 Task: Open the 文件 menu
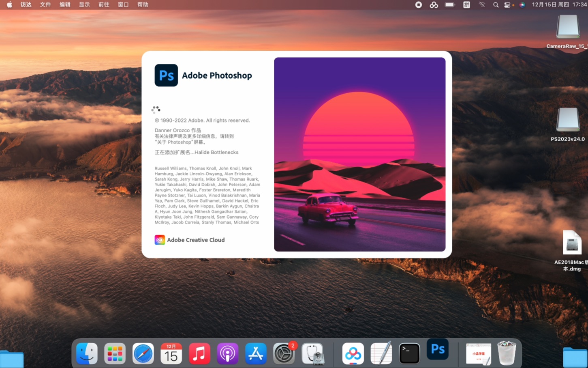(x=45, y=4)
